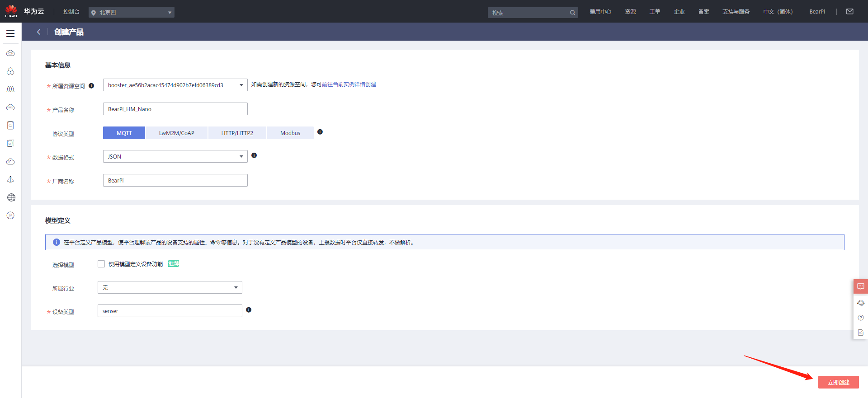The height and width of the screenshot is (398, 868).
Task: Click the info icon next to 设备类型 field
Action: (249, 310)
